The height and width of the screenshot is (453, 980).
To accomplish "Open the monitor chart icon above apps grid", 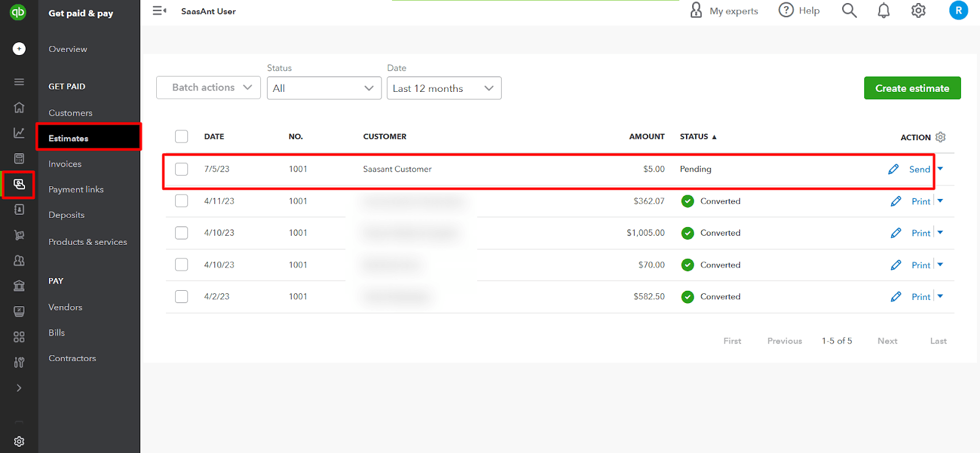I will [19, 312].
